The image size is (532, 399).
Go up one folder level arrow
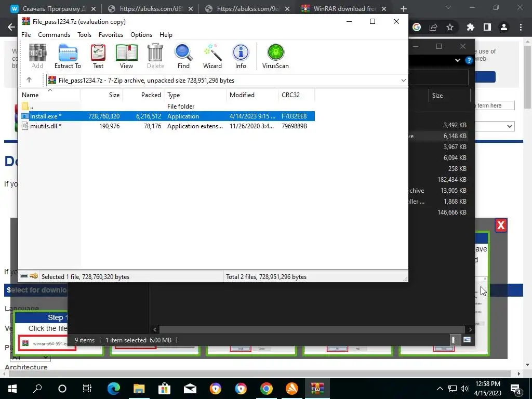click(x=29, y=80)
